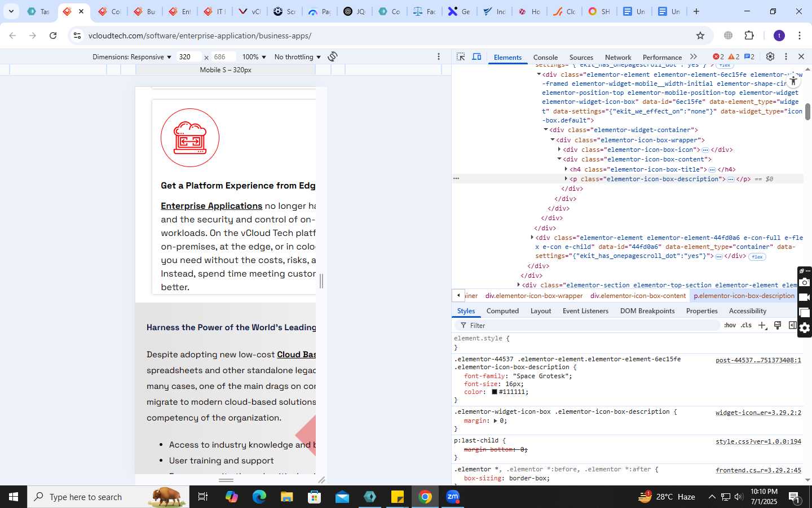Open the Zoom app from the taskbar
This screenshot has width=812, height=508.
[x=453, y=497]
